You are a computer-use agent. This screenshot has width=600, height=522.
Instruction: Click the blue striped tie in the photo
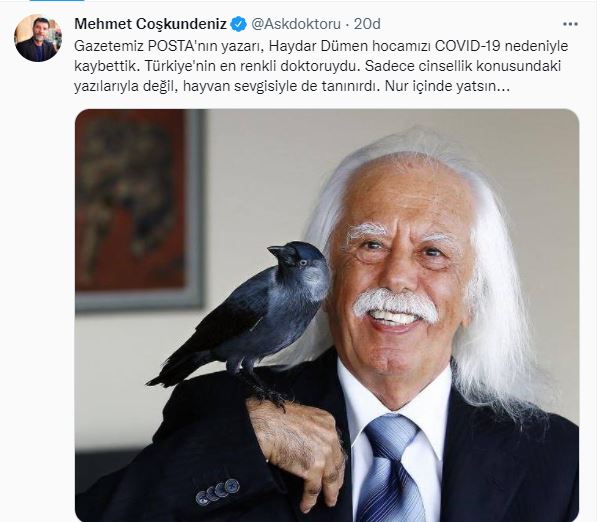tap(388, 469)
